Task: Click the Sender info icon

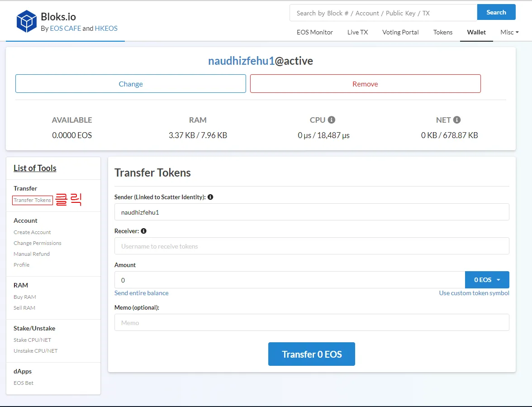Action: (x=210, y=197)
